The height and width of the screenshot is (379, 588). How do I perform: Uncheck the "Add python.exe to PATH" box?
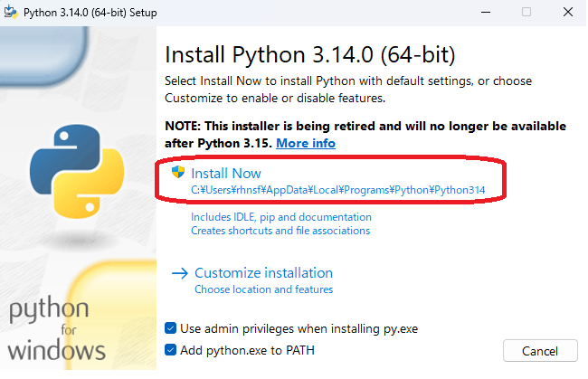(x=171, y=350)
